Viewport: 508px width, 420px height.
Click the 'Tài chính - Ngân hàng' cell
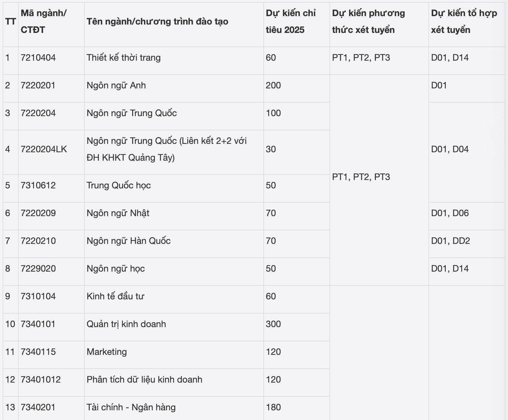click(131, 407)
